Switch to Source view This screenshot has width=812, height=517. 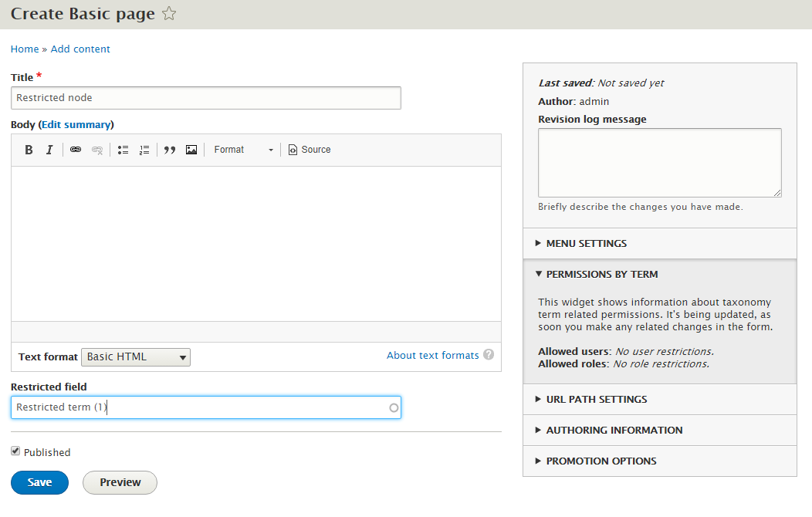pyautogui.click(x=309, y=149)
